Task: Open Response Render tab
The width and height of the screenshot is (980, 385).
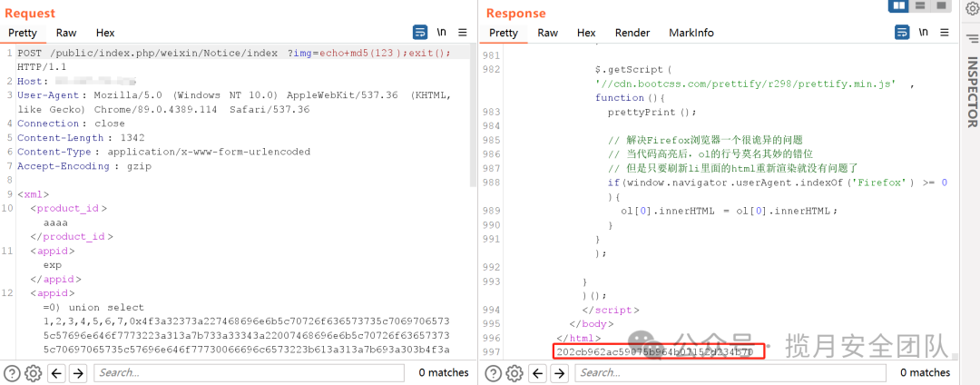Action: click(x=632, y=33)
